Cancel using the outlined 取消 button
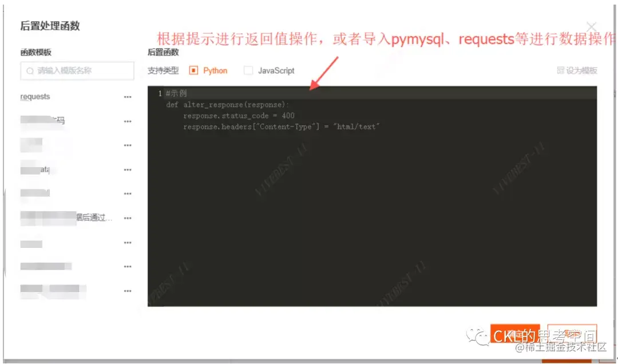618x364 pixels. 572,334
